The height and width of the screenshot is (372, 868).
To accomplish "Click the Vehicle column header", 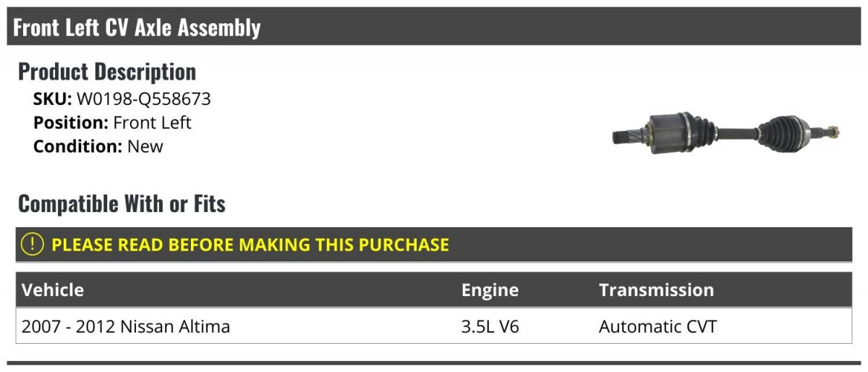I will coord(53,290).
